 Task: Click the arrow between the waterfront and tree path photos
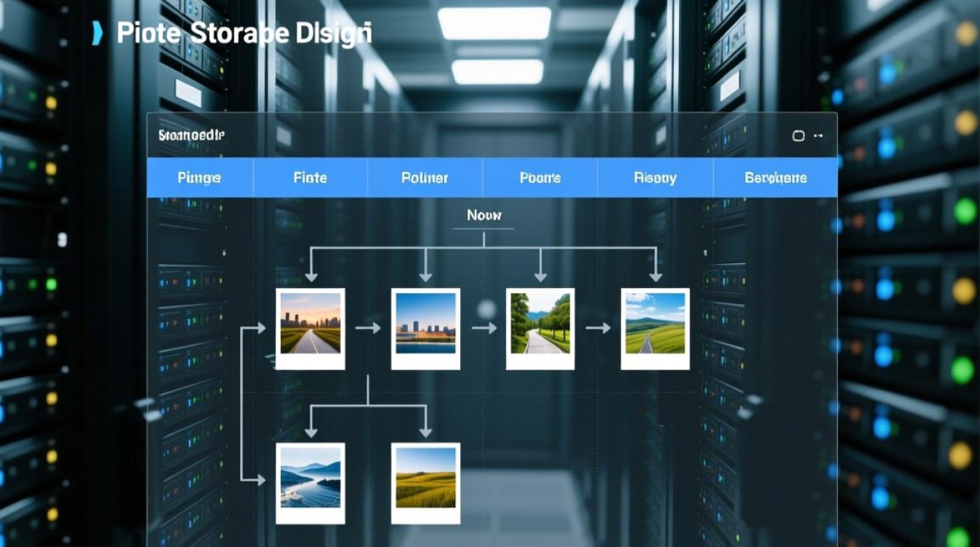pyautogui.click(x=483, y=328)
